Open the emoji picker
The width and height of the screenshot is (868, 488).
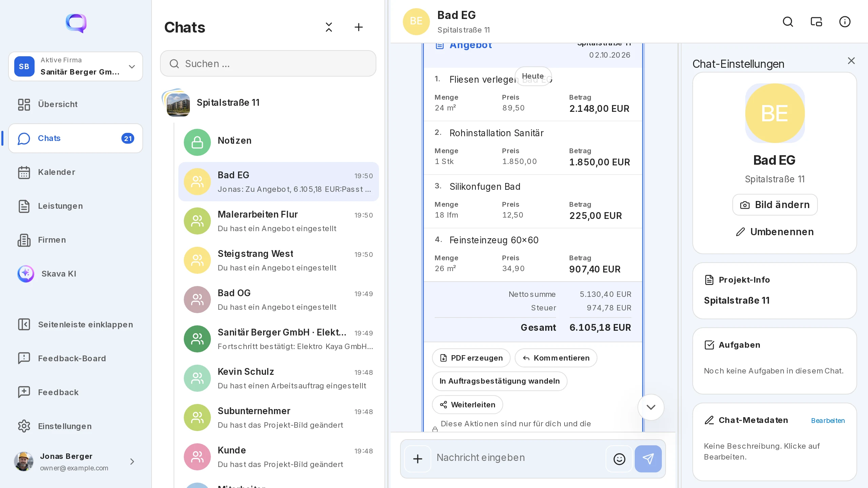[619, 459]
